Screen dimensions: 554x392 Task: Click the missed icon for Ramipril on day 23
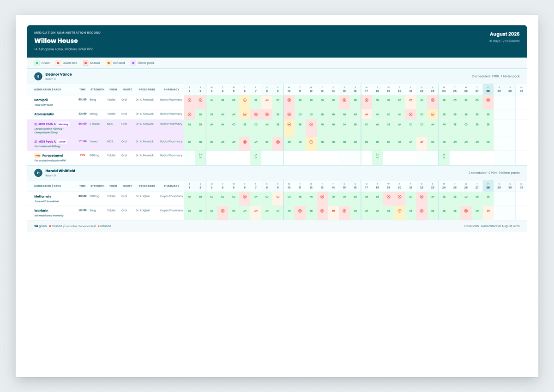click(433, 100)
